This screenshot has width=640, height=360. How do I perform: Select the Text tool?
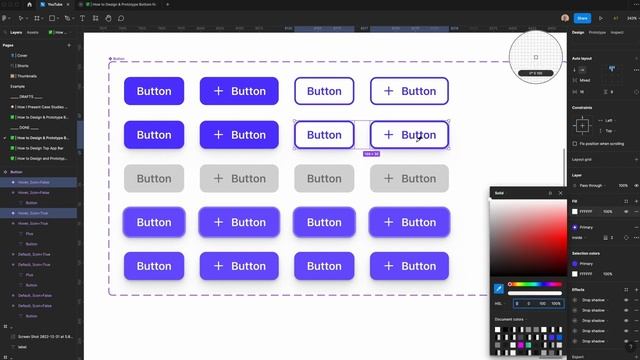82,18
